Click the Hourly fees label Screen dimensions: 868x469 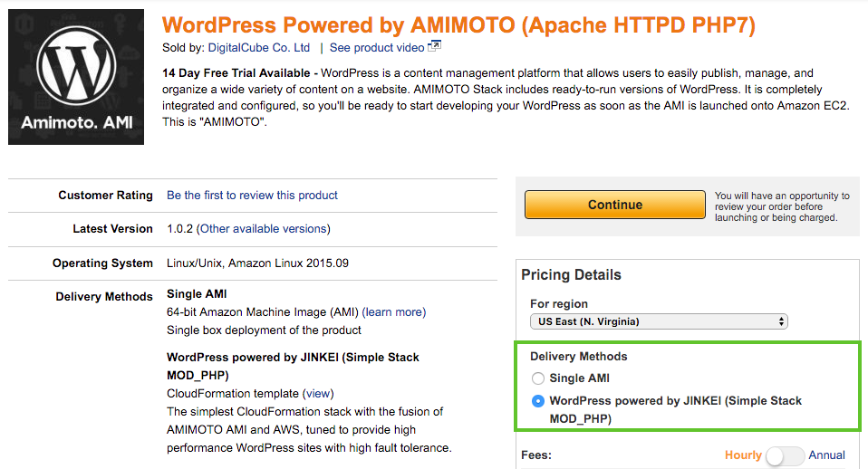click(x=743, y=455)
